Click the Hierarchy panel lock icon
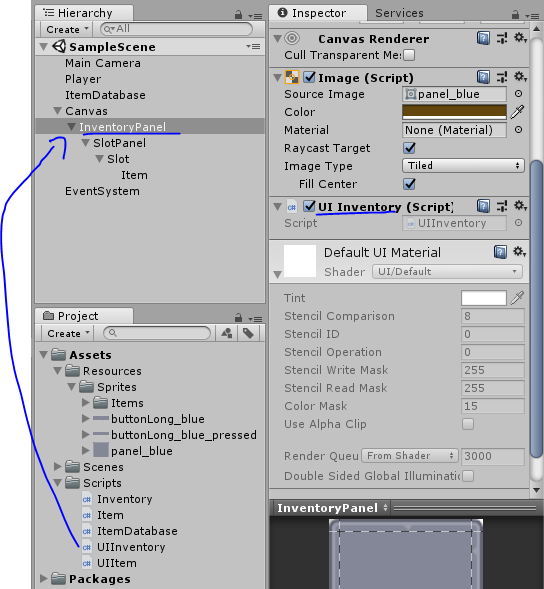This screenshot has height=589, width=544. pyautogui.click(x=238, y=15)
